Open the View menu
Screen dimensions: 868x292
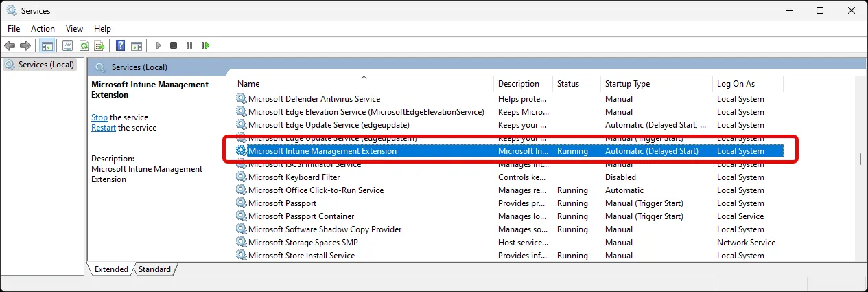point(74,29)
